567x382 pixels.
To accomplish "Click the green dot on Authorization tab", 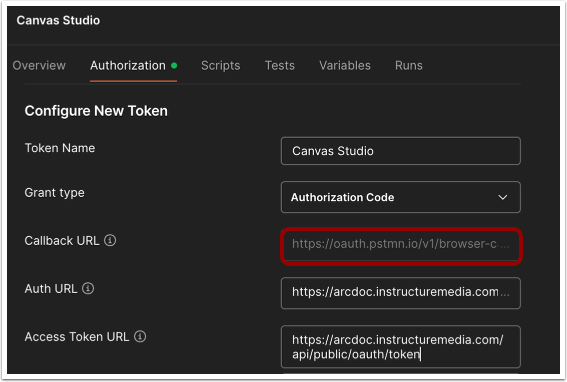I will point(174,65).
